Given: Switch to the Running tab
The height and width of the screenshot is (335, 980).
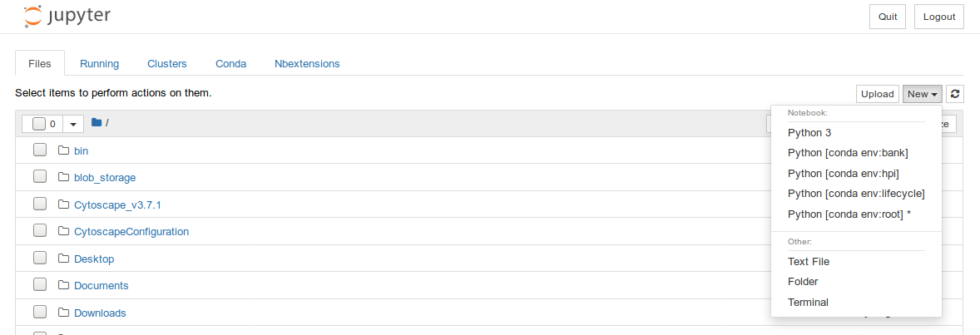Looking at the screenshot, I should pos(99,63).
